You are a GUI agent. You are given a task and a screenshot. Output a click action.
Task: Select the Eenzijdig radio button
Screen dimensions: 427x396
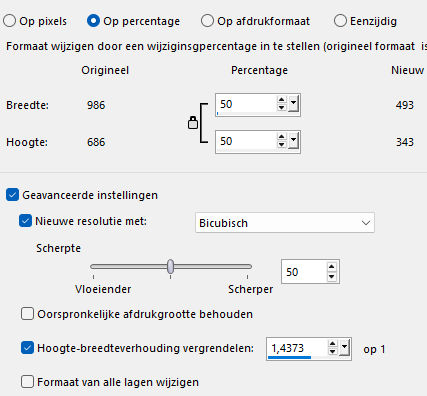(340, 21)
